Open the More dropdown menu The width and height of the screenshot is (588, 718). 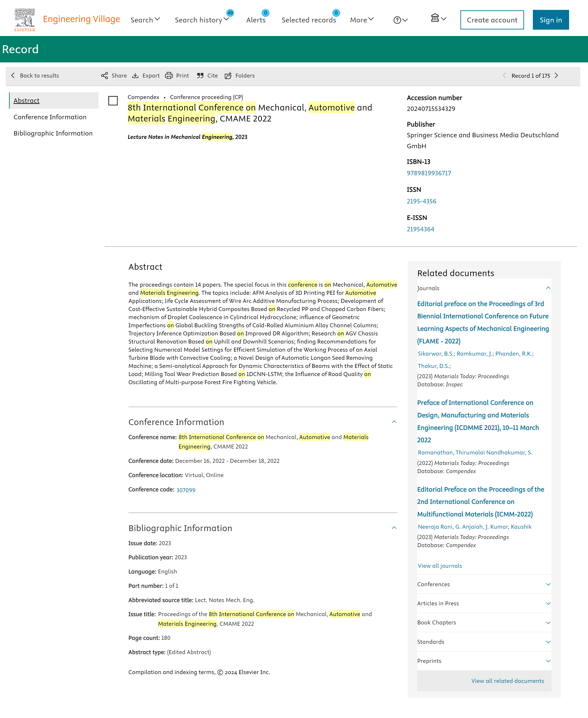(362, 20)
